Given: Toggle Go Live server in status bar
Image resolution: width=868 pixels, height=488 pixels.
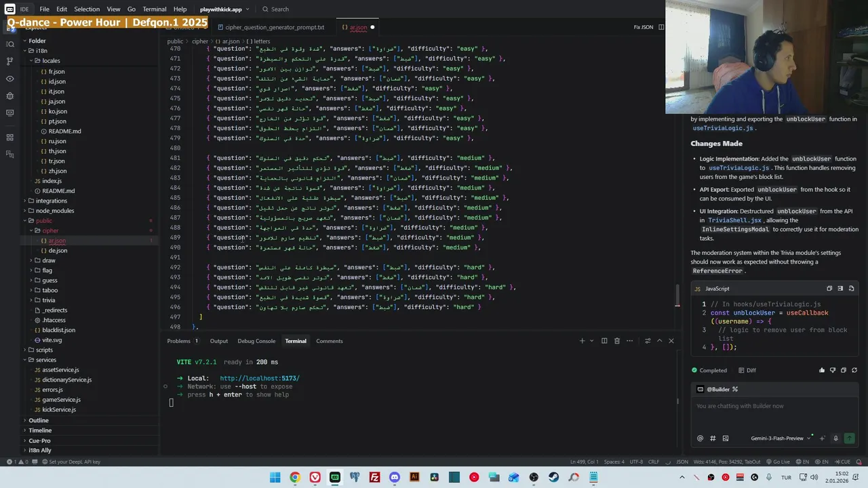Looking at the screenshot, I should [777, 462].
